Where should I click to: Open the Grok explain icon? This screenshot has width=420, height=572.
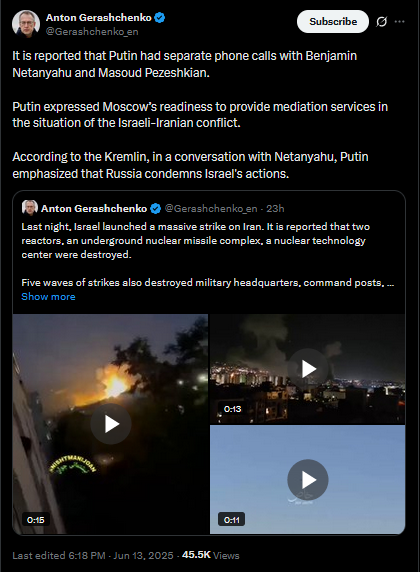point(381,22)
